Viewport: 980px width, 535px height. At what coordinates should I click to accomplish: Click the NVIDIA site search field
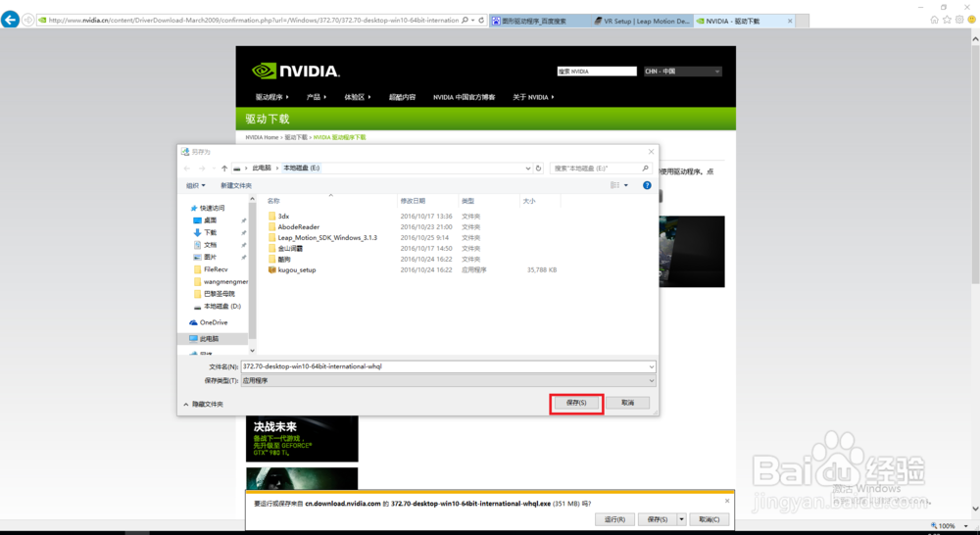tap(596, 72)
